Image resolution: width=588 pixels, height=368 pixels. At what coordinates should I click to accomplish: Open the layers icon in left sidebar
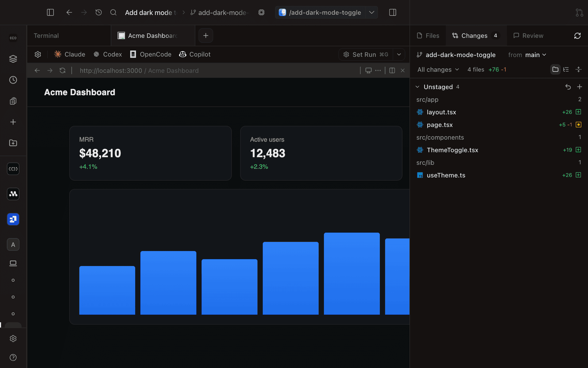[x=13, y=59]
